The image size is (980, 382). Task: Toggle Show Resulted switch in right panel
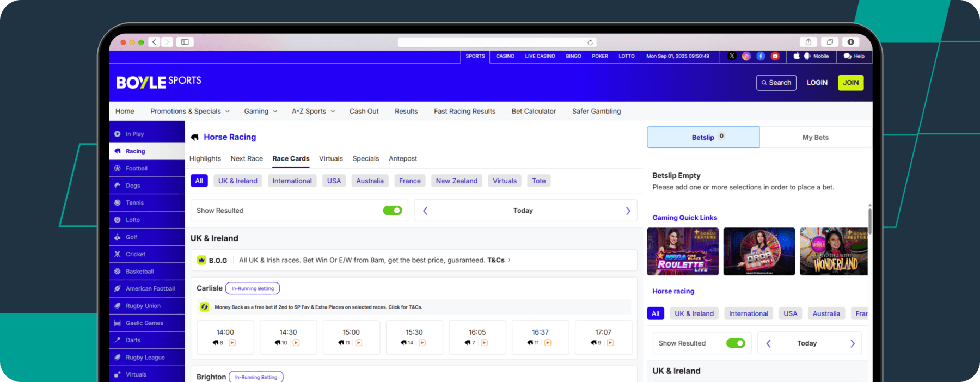point(736,343)
